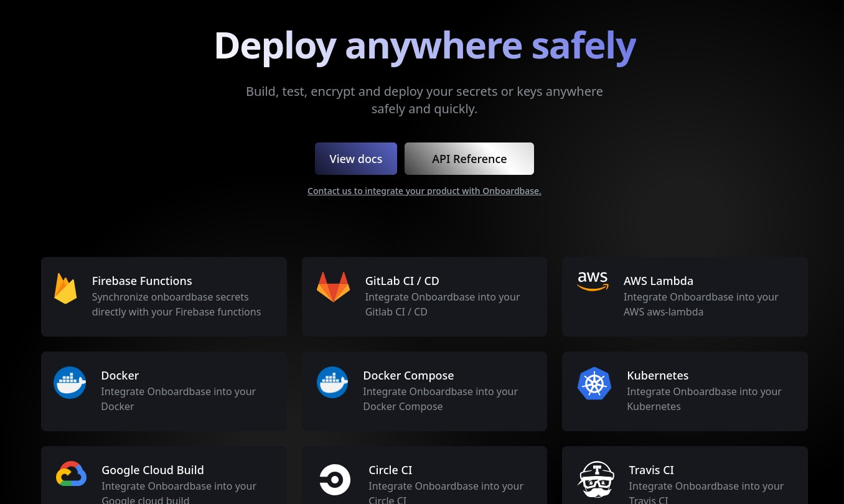
Task: Click the 'Deploy anywhere safely' heading
Action: [x=424, y=45]
